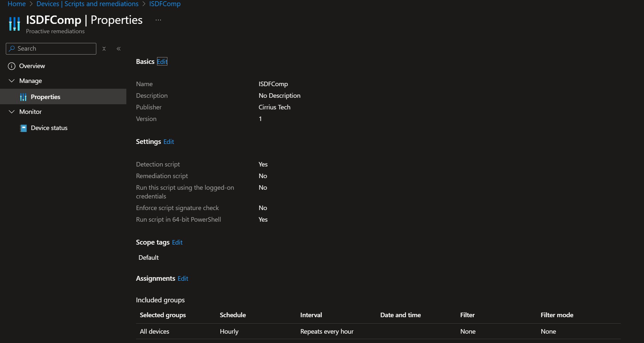The height and width of the screenshot is (343, 644).
Task: Click the 'Included groups' heading
Action: coord(160,300)
